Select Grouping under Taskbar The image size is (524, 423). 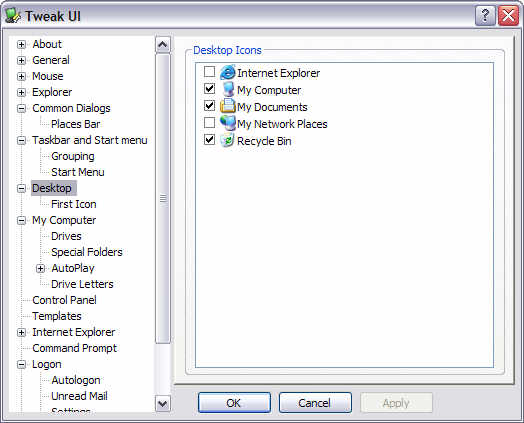click(x=73, y=156)
